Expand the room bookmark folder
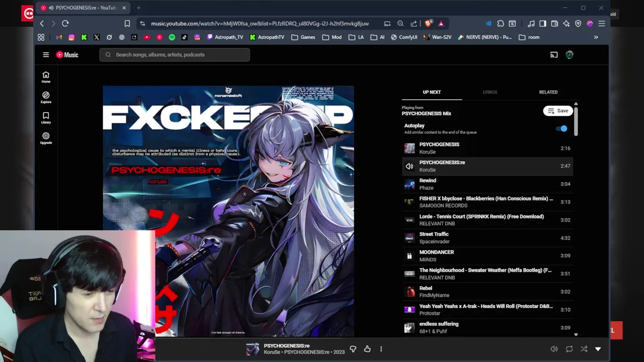 529,37
